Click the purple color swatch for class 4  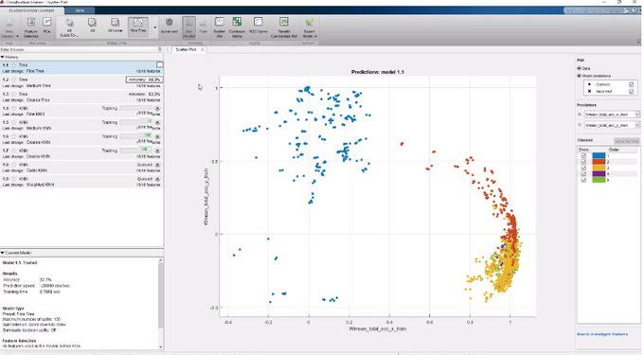pos(599,174)
